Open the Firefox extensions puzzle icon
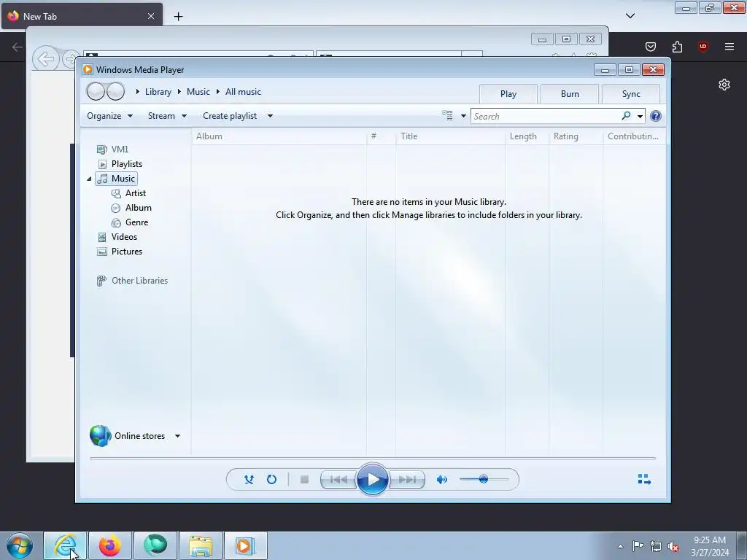747x560 pixels. point(677,47)
